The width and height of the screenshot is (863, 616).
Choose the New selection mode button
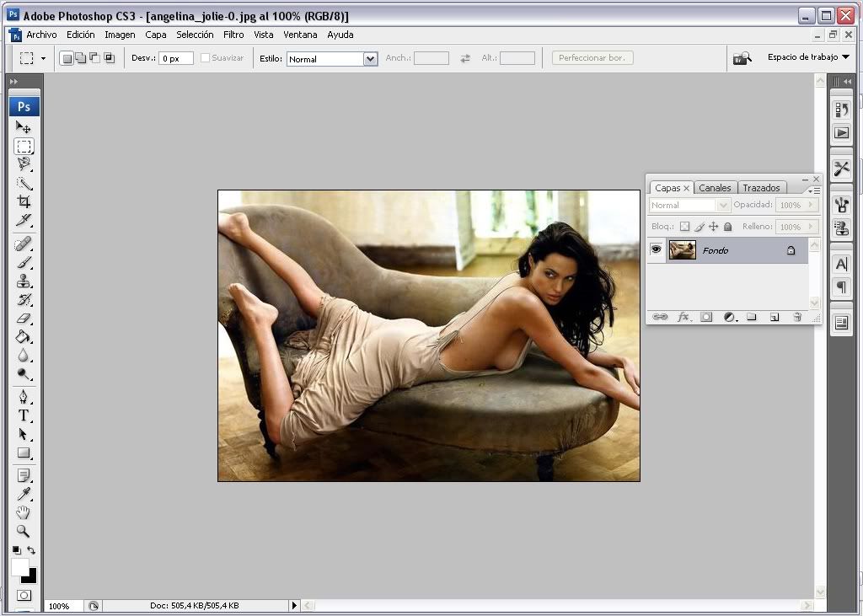(x=67, y=58)
